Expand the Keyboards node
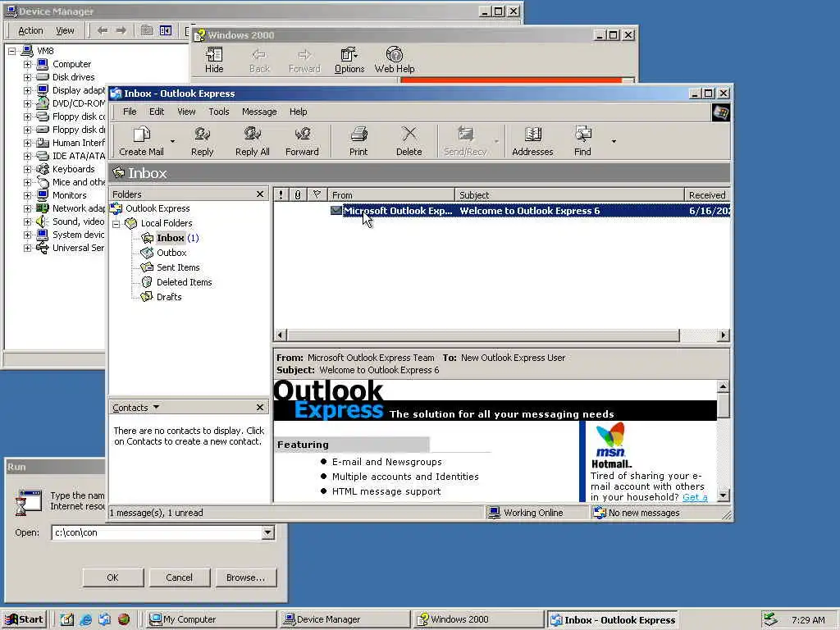The width and height of the screenshot is (840, 630). (27, 169)
